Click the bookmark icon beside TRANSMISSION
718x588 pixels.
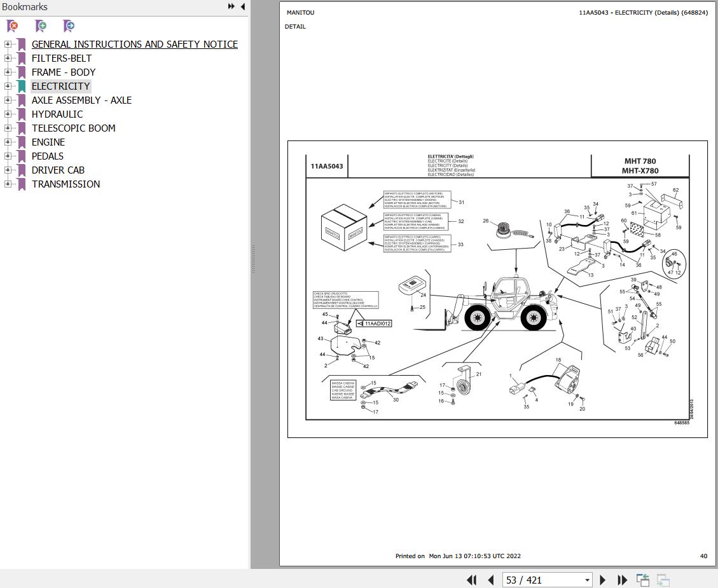tap(22, 184)
